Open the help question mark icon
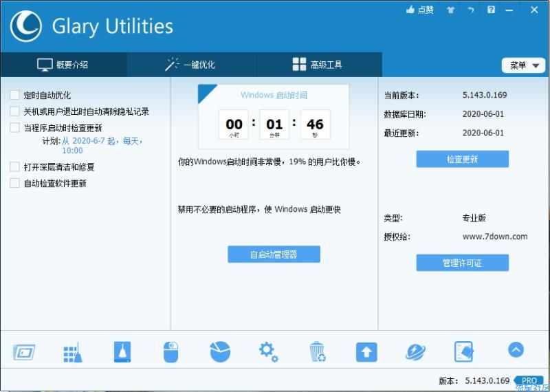The height and width of the screenshot is (392, 550). click(491, 10)
